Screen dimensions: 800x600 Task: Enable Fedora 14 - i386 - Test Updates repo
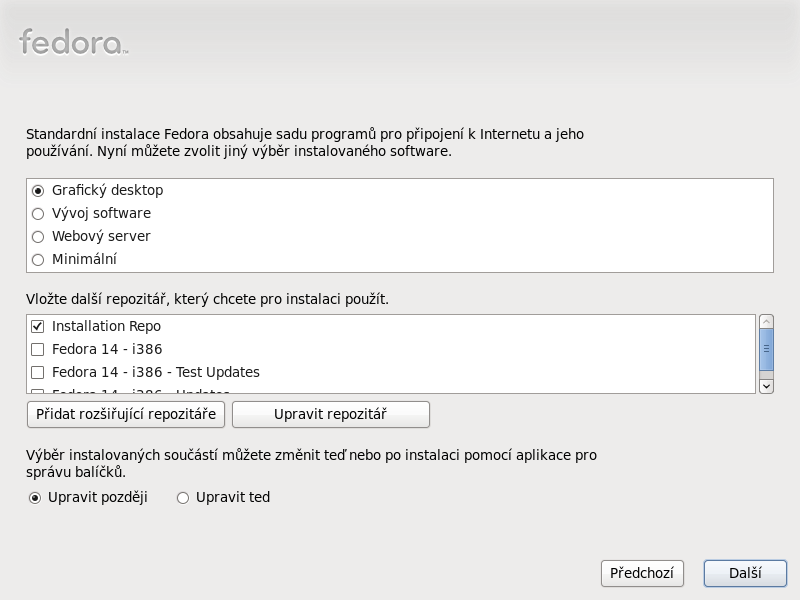37,372
